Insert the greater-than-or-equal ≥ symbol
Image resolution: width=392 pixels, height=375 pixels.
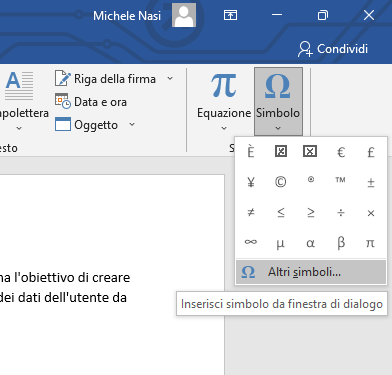coord(311,212)
